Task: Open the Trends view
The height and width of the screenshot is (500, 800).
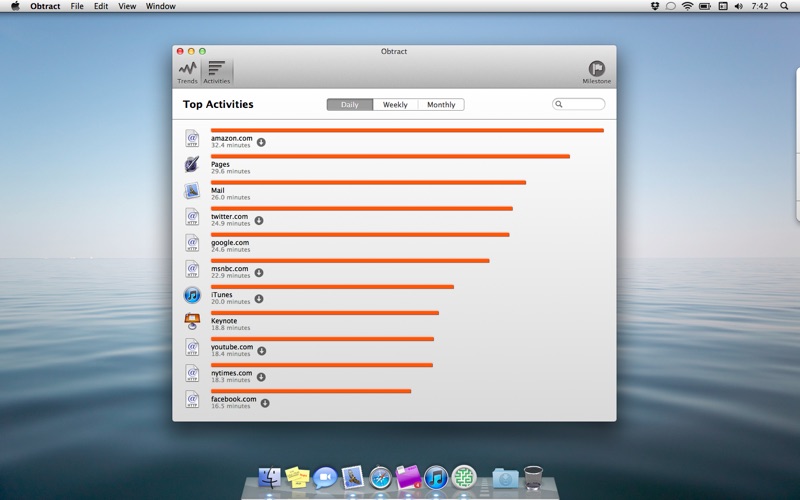Action: [x=187, y=72]
